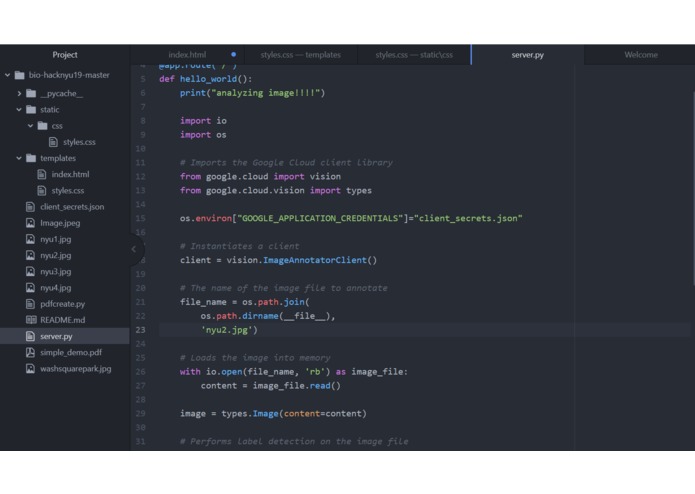Viewport: 695px width, 494px height.
Task: Click file icon beside index.html in tree
Action: 42,174
